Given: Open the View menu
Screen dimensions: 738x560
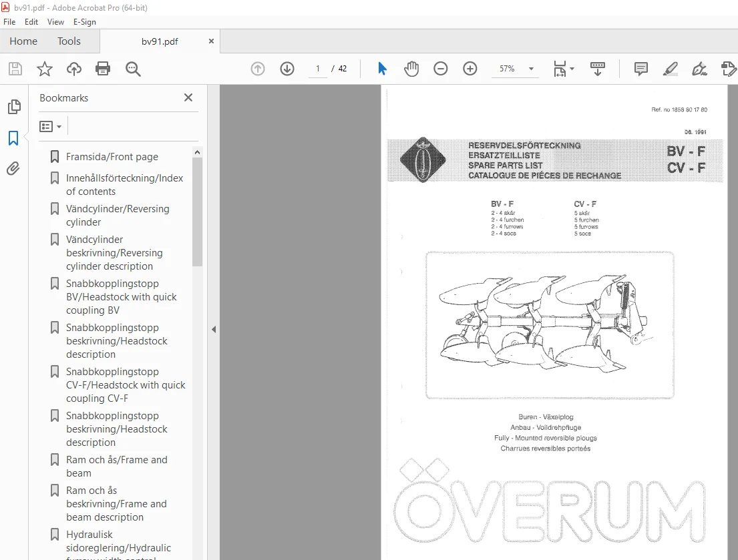Looking at the screenshot, I should [55, 21].
